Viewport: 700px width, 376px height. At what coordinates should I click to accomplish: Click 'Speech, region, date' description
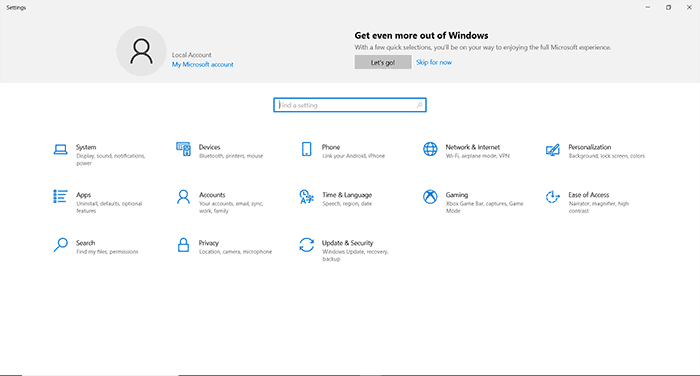pos(347,204)
